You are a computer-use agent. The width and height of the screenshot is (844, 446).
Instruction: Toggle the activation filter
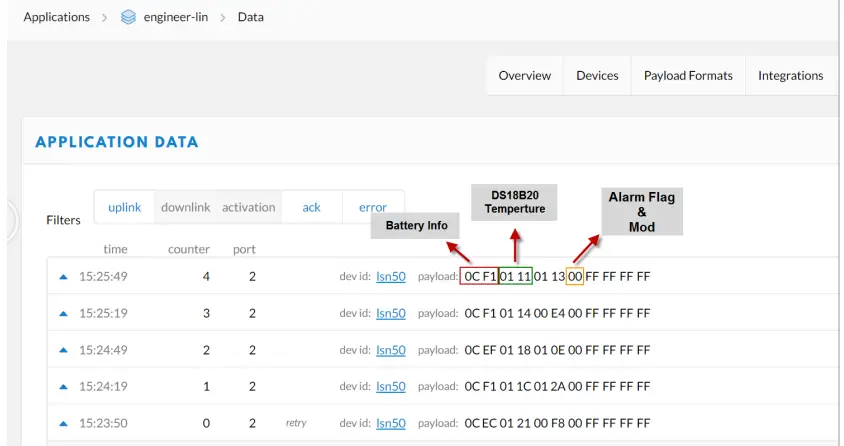click(x=248, y=207)
